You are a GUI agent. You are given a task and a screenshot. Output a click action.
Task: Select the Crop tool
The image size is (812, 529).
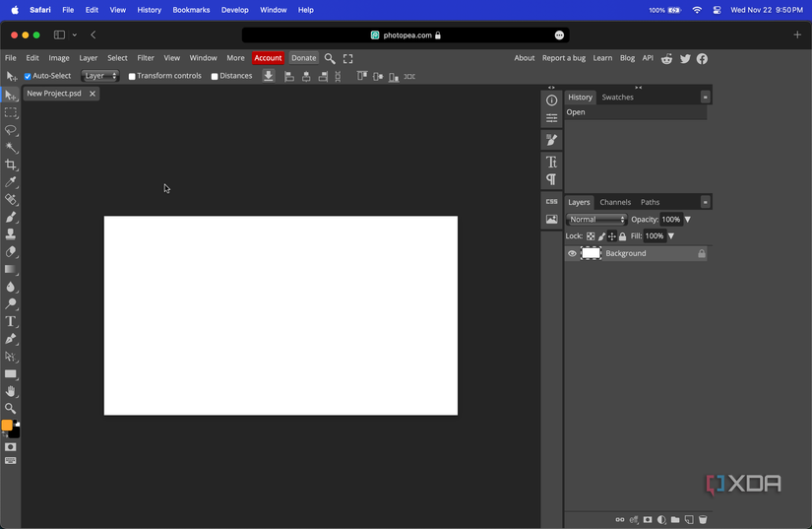pos(11,165)
